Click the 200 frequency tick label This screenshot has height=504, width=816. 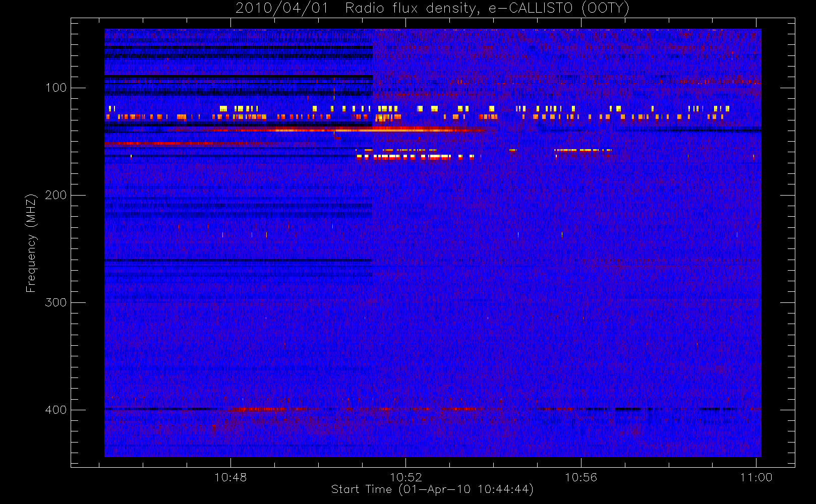(x=55, y=195)
